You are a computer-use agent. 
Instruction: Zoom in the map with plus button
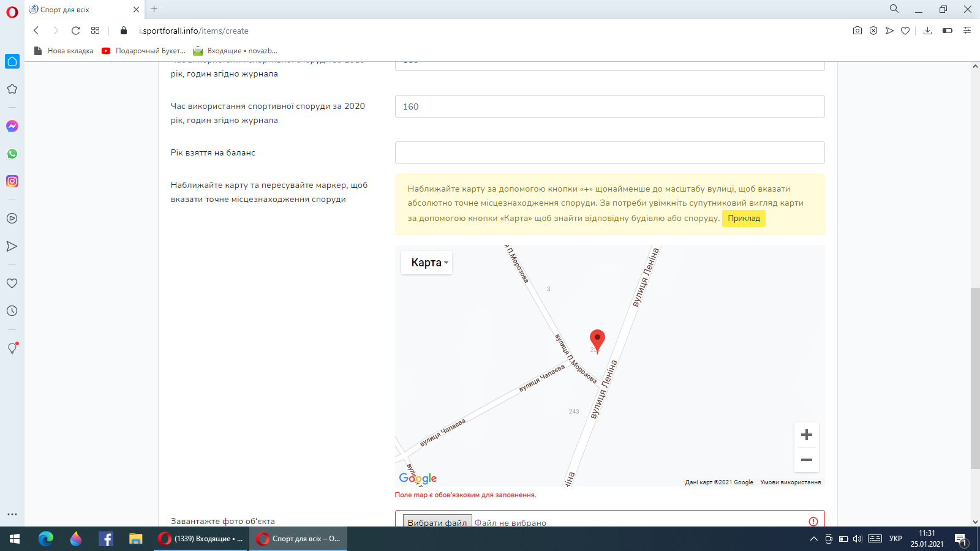click(x=806, y=435)
